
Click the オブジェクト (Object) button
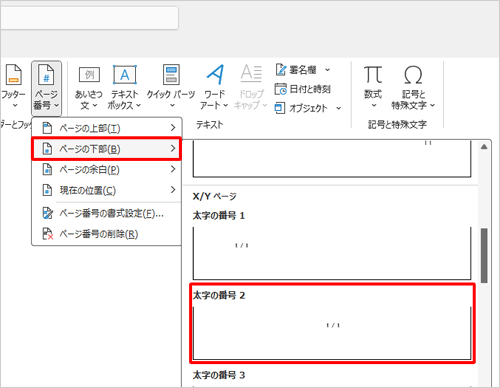(x=302, y=108)
